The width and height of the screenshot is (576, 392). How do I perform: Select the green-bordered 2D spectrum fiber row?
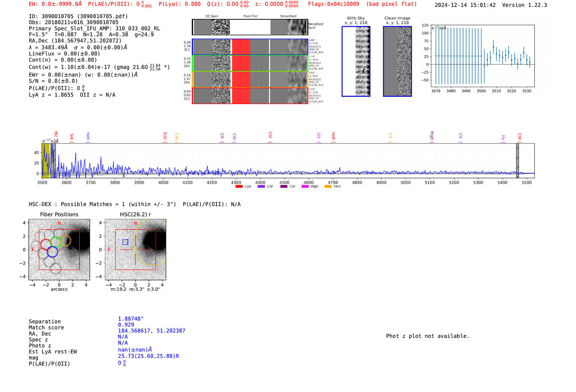(250, 63)
